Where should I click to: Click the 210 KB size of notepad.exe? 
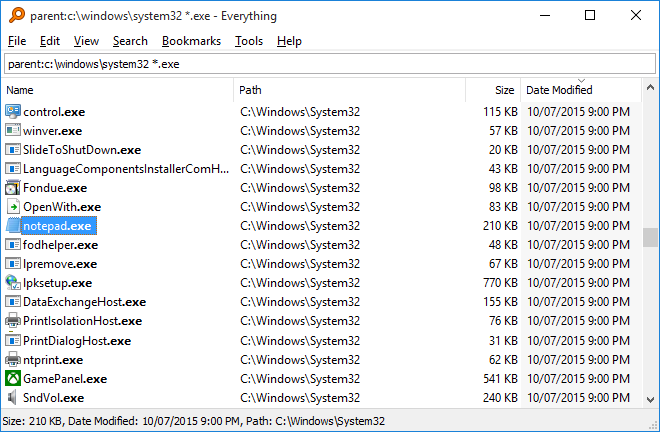click(500, 226)
